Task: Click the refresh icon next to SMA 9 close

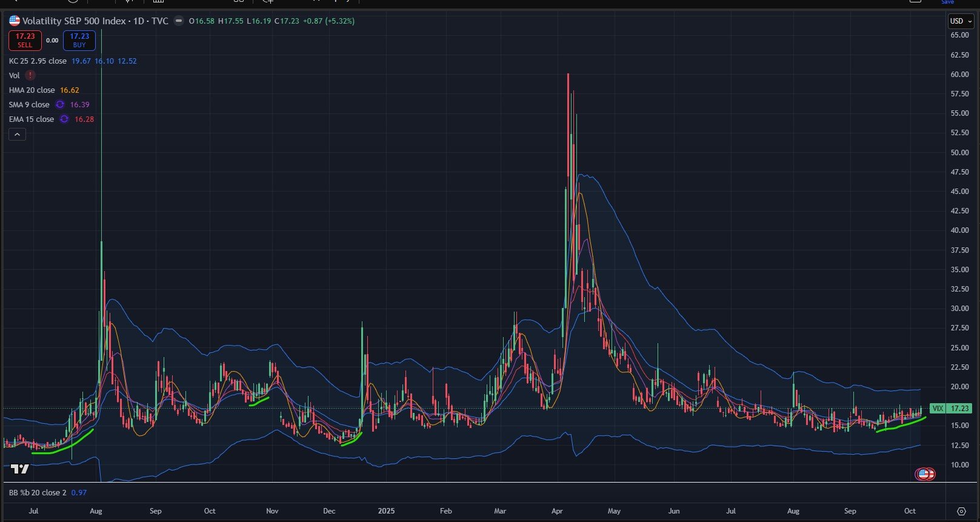Action: pos(60,105)
